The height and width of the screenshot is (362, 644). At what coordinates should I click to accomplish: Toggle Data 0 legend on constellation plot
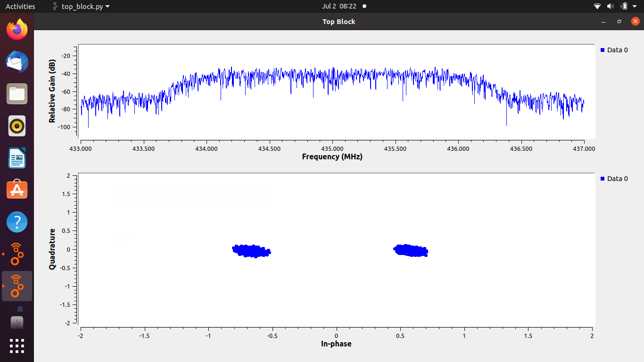click(614, 179)
